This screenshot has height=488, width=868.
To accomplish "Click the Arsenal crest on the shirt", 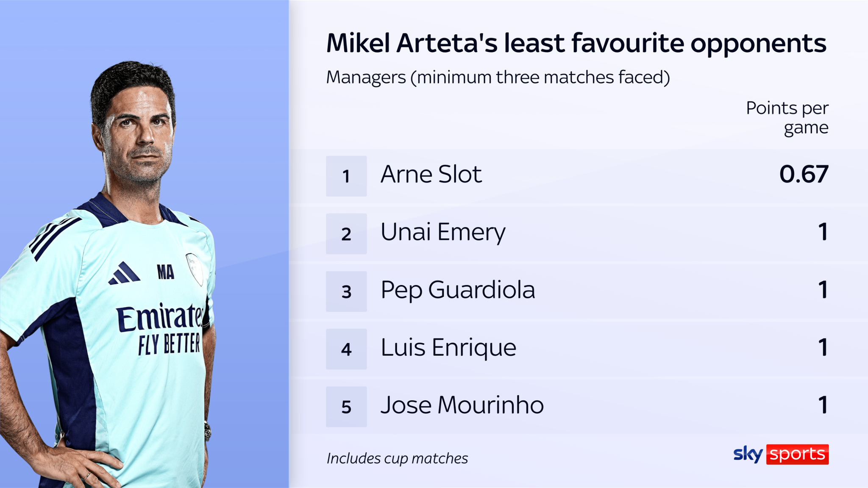I will (x=195, y=269).
